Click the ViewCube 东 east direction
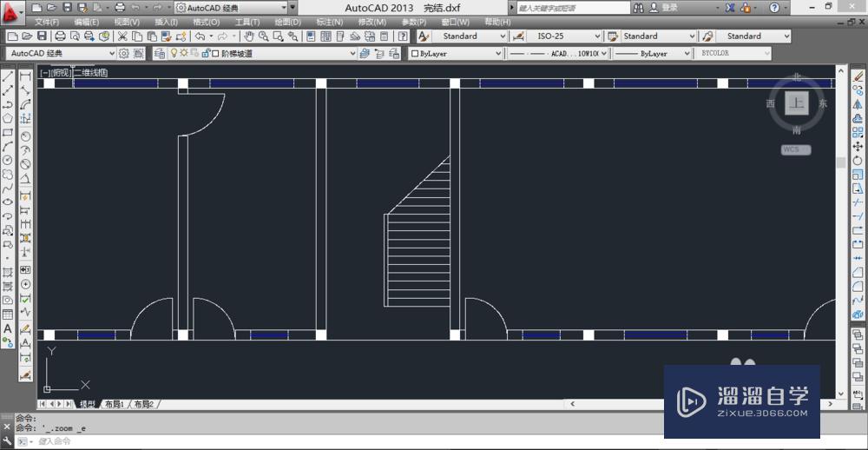The image size is (868, 450). (x=823, y=103)
